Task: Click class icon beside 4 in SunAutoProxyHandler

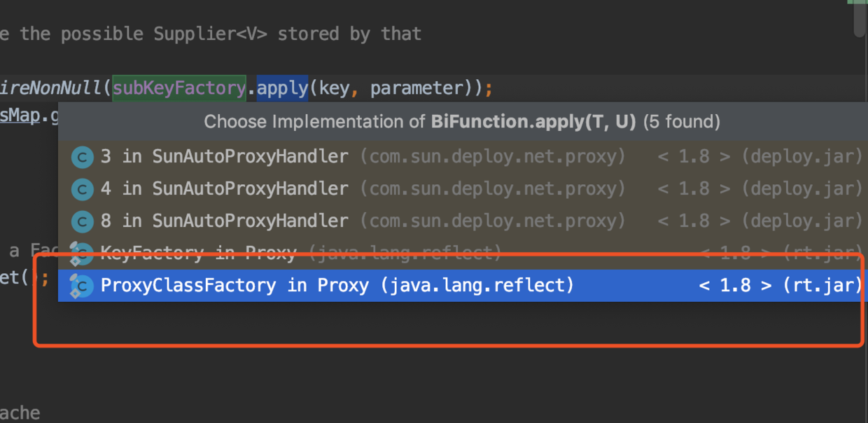Action: [83, 189]
